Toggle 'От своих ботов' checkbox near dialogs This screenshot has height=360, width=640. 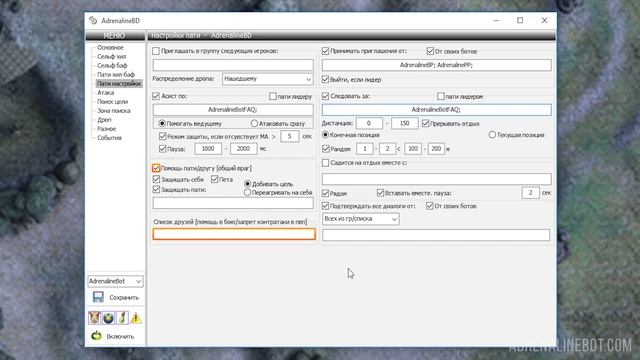coord(430,206)
